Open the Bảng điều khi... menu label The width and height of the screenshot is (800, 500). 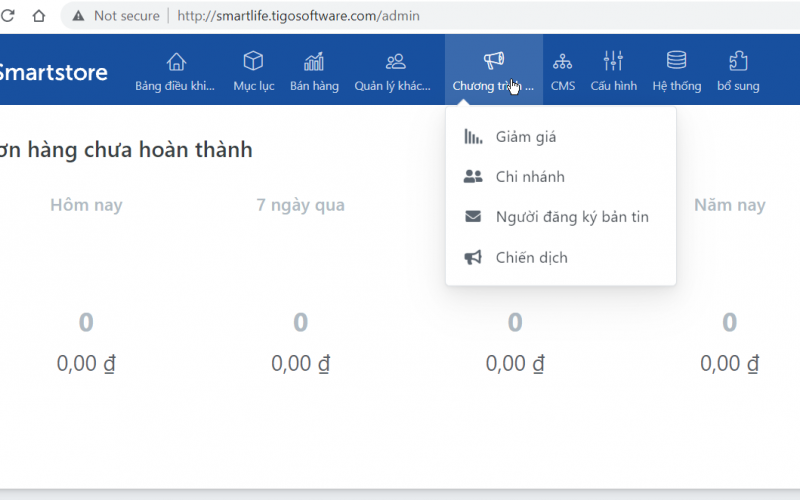[175, 86]
